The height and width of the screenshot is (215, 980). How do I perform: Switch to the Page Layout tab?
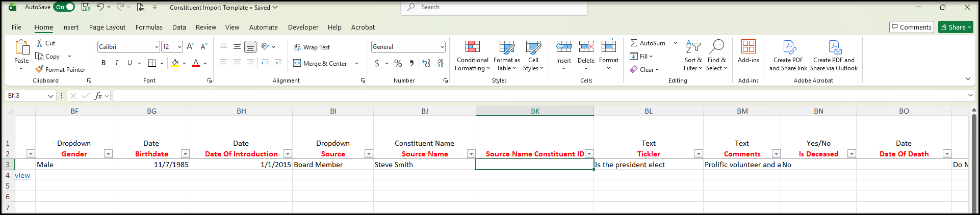[107, 27]
